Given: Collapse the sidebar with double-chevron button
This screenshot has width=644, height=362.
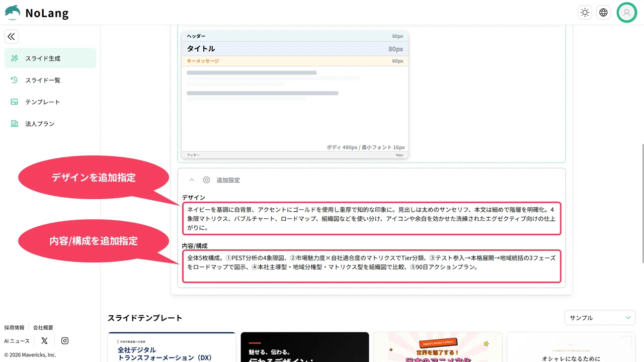Looking at the screenshot, I should [x=11, y=37].
